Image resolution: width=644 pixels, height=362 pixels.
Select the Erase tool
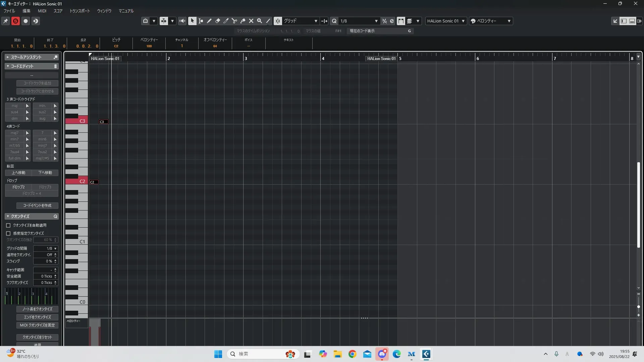pos(218,21)
